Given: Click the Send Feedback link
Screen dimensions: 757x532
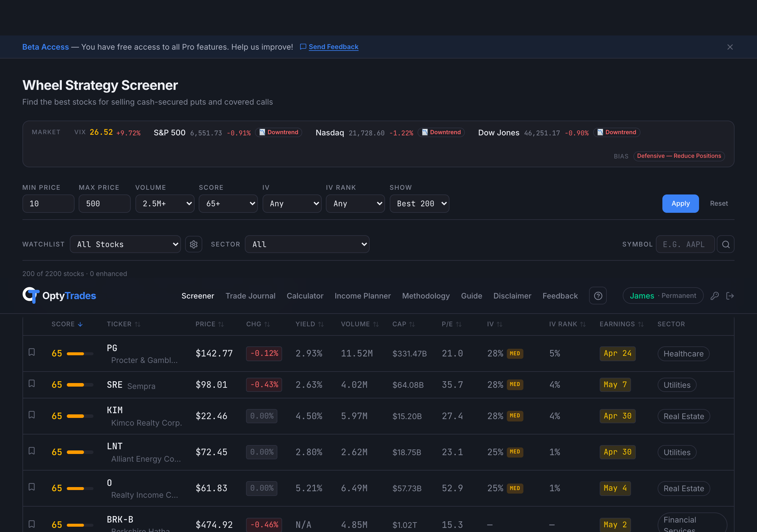Looking at the screenshot, I should pyautogui.click(x=333, y=47).
